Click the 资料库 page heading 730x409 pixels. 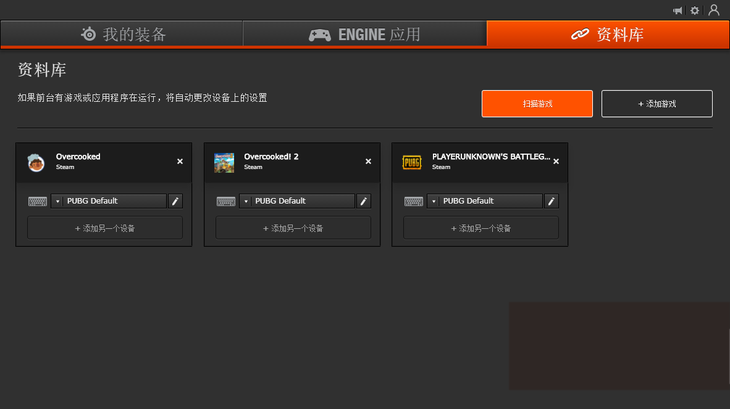click(x=42, y=70)
